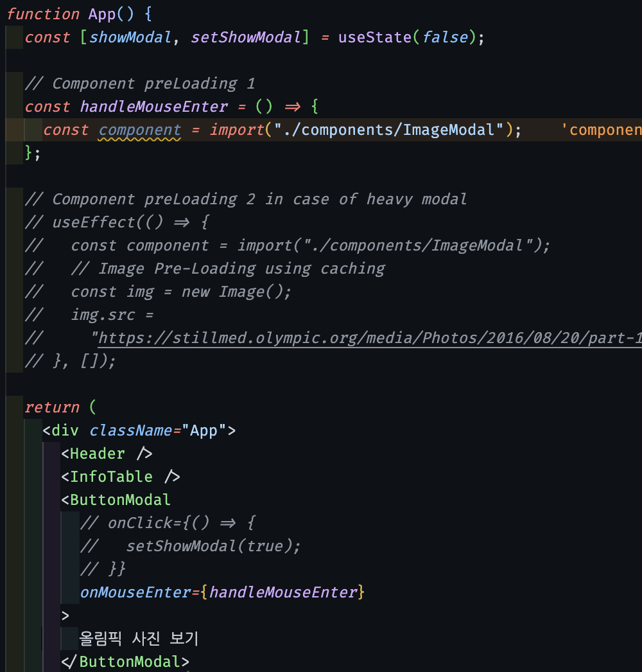Click the "App" className string value

tap(204, 430)
